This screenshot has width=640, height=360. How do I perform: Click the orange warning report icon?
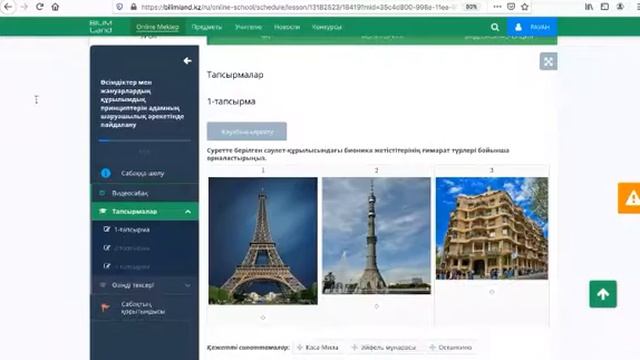629,198
